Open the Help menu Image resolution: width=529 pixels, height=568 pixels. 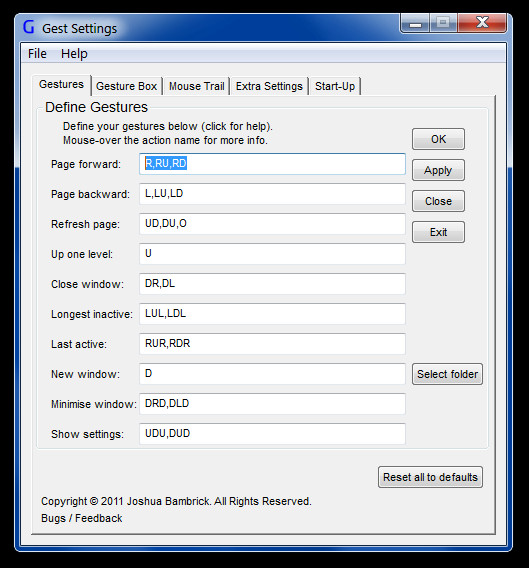point(74,54)
